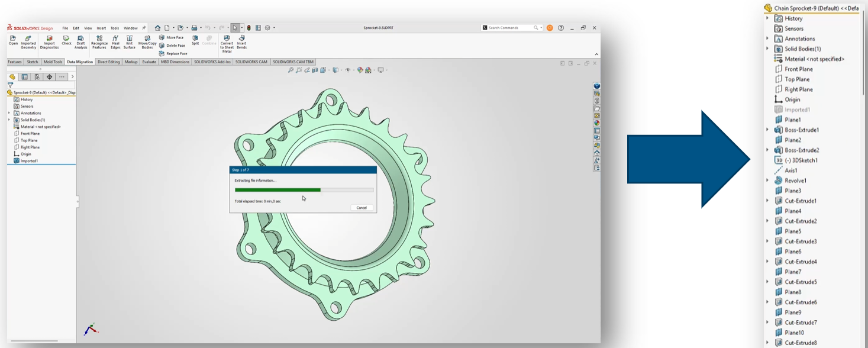Viewport: 868px width, 348px height.
Task: Expand Cut-Extrude1 in the Chain Sprocket-9 tree
Action: pos(767,201)
